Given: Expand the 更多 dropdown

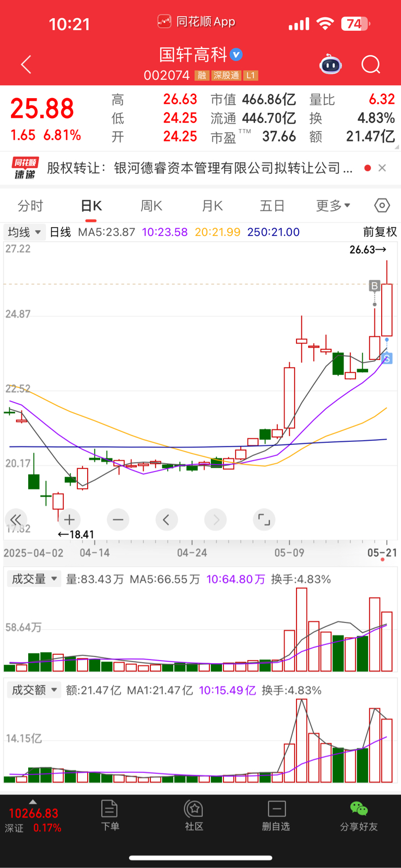Looking at the screenshot, I should click(x=333, y=206).
